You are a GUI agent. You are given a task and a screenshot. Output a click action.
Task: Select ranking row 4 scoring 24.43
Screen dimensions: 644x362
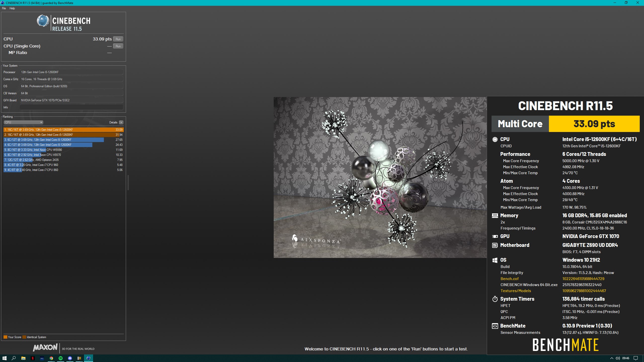click(x=64, y=145)
